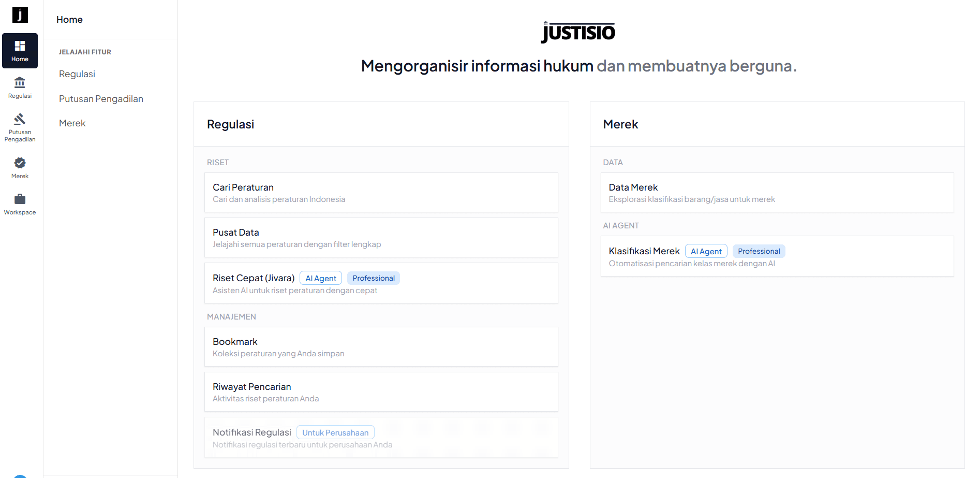The image size is (980, 478).
Task: Open the Data Merek card
Action: click(x=777, y=192)
